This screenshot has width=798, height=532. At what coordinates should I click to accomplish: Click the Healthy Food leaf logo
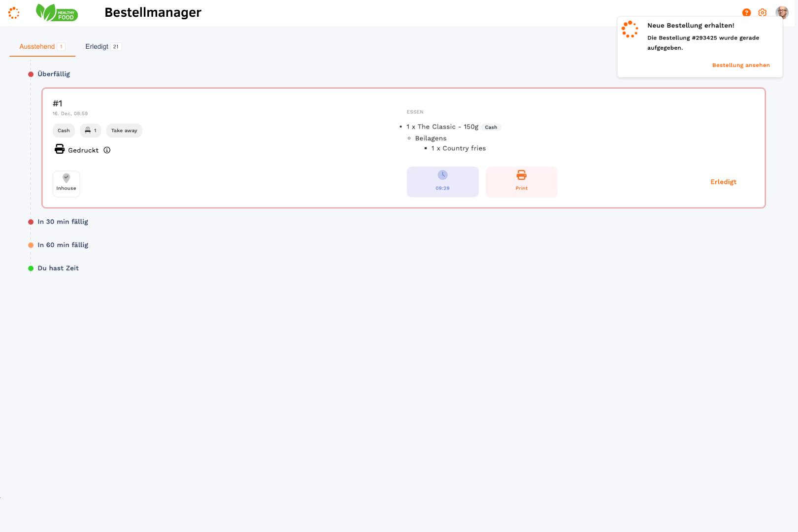pyautogui.click(x=57, y=12)
